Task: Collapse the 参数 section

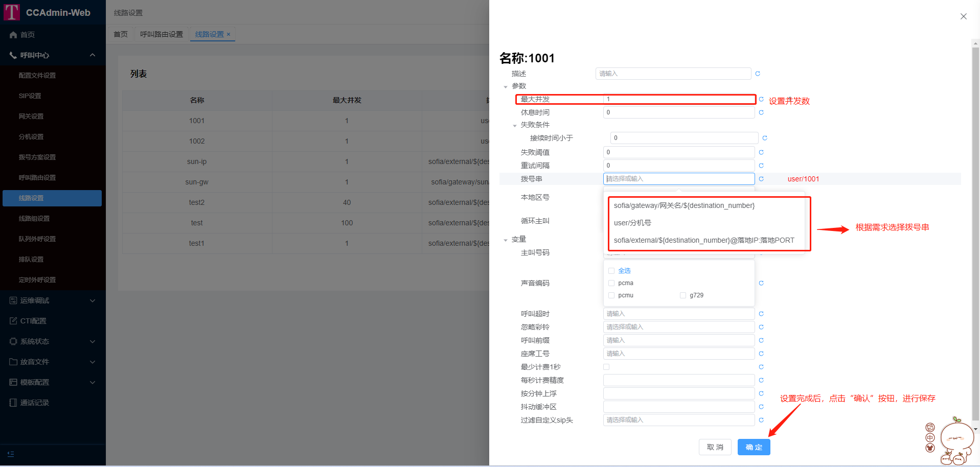Action: coord(506,86)
